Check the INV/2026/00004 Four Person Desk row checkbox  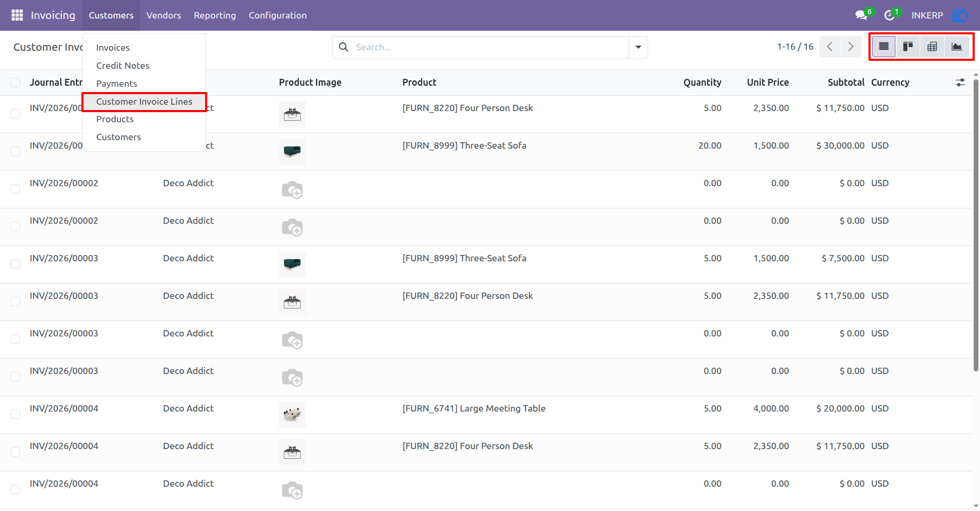(x=15, y=452)
